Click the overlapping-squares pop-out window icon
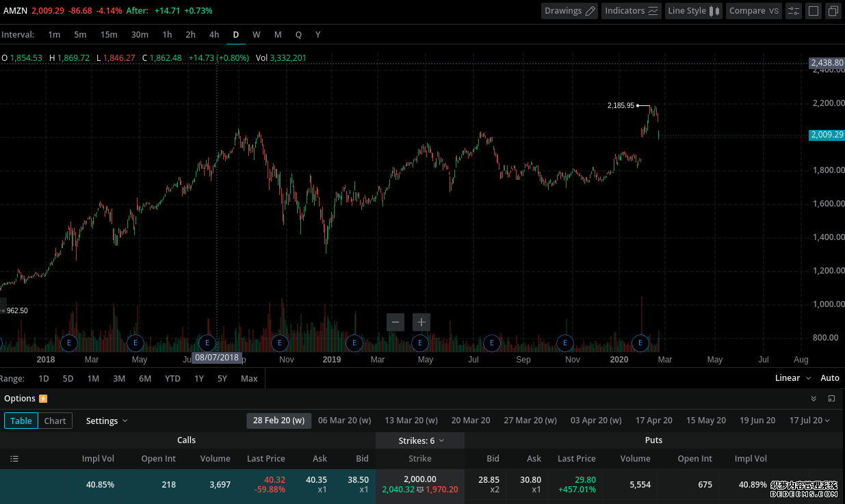The height and width of the screenshot is (504, 845). 833,11
